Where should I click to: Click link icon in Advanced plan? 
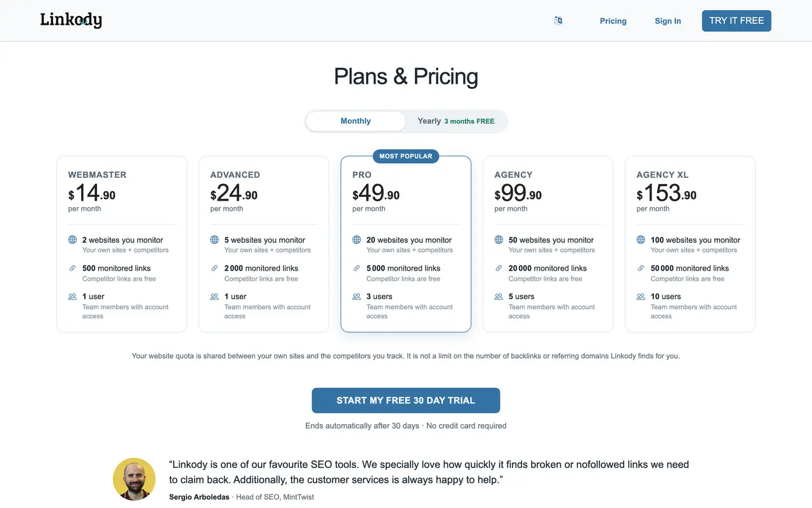pyautogui.click(x=214, y=268)
